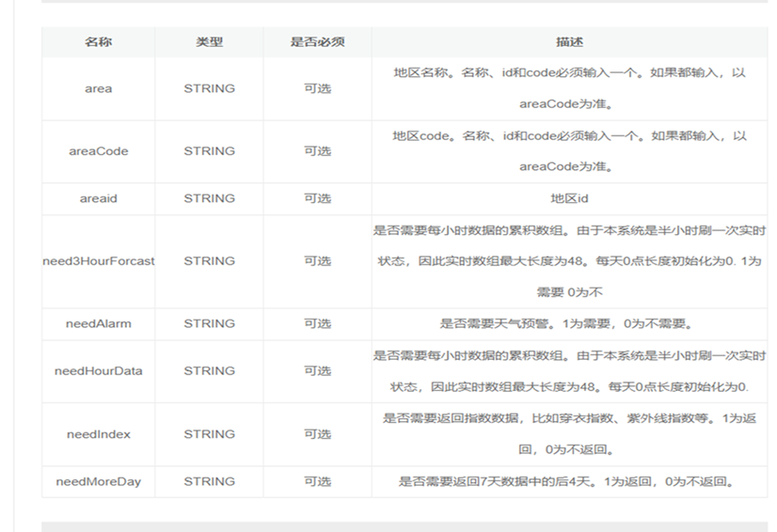777x532 pixels.
Task: Click STRING type in the needAlarm row
Action: pos(209,324)
